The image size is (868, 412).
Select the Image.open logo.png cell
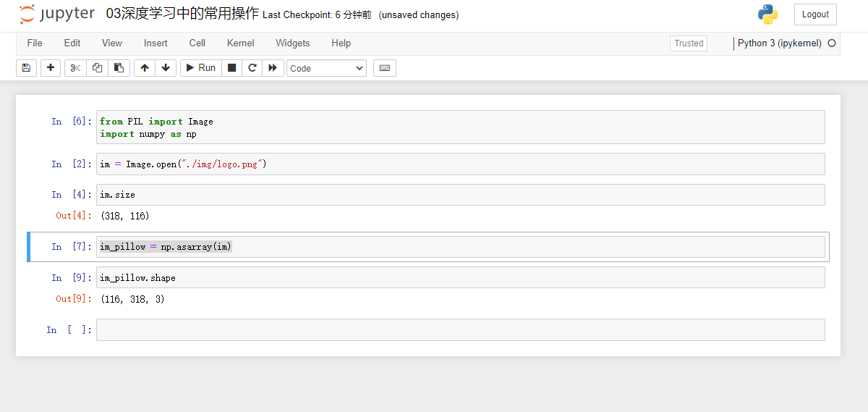point(460,164)
